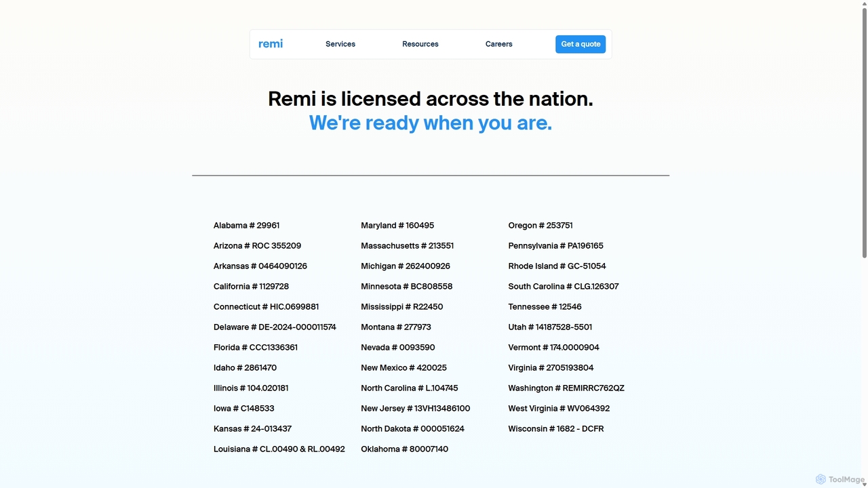868x488 pixels.
Task: Click the blue 'We're ready when you are.' text
Action: pyautogui.click(x=431, y=123)
